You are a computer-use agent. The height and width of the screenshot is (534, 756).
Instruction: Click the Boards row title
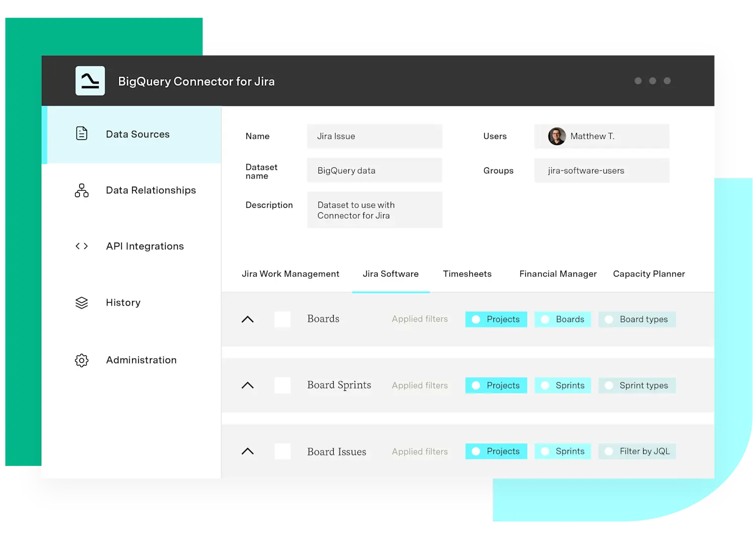coord(323,319)
